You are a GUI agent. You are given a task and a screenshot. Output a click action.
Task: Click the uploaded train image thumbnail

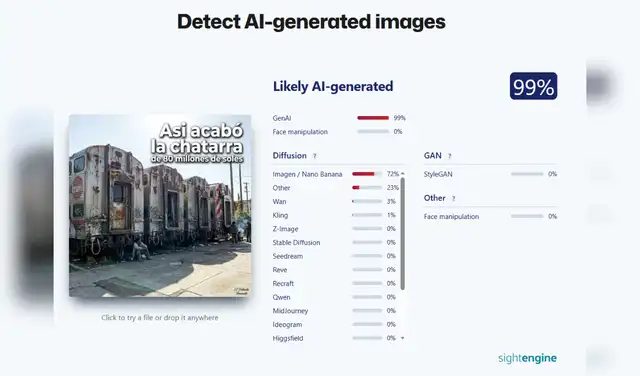[x=160, y=206]
